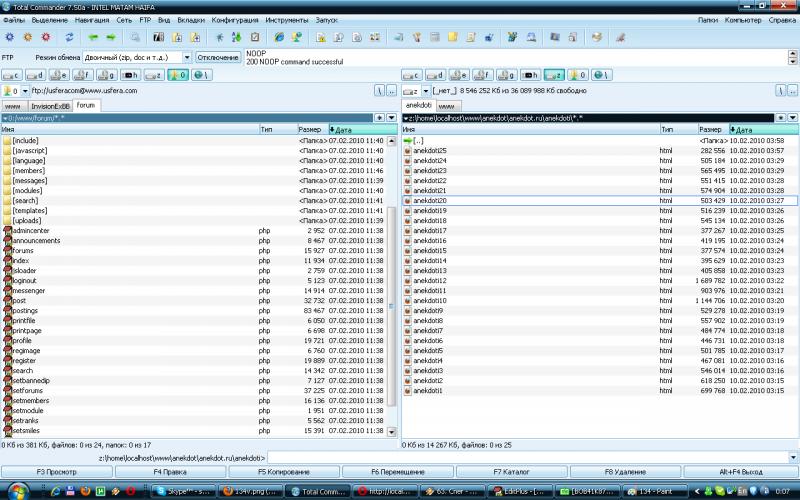Select [templates] folder in left panel
The height and width of the screenshot is (500, 800).
(x=194, y=211)
